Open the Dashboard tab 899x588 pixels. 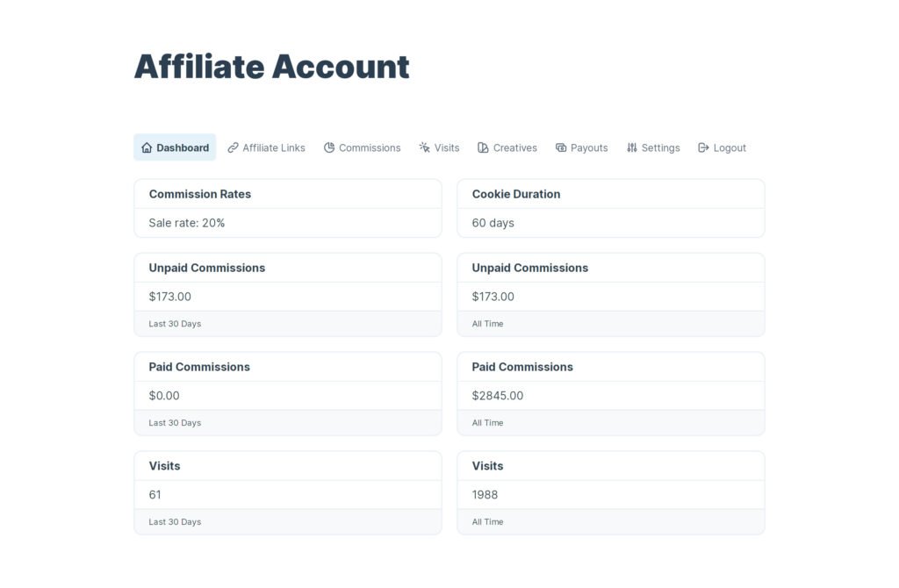[x=175, y=147]
